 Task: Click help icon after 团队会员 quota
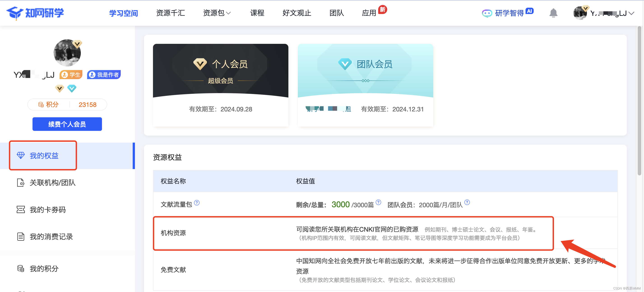tap(467, 202)
